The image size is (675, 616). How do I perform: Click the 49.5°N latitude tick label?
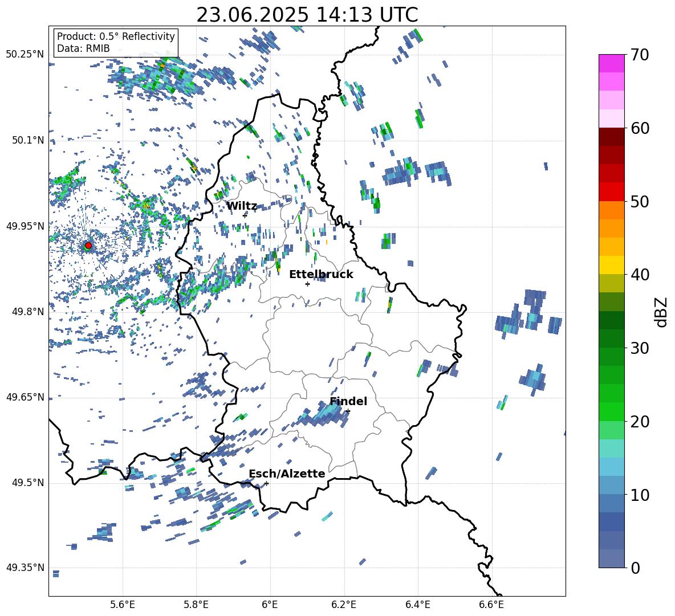click(27, 483)
